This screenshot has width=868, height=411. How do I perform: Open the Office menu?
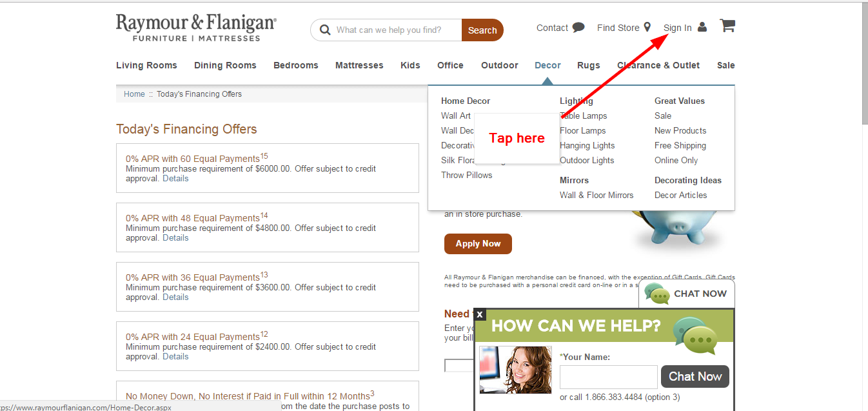coord(450,65)
